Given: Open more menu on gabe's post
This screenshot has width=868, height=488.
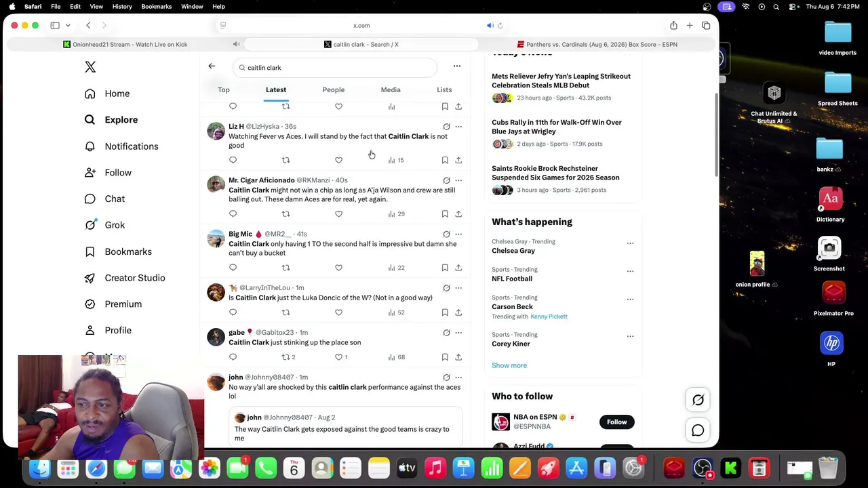Looking at the screenshot, I should 458,333.
